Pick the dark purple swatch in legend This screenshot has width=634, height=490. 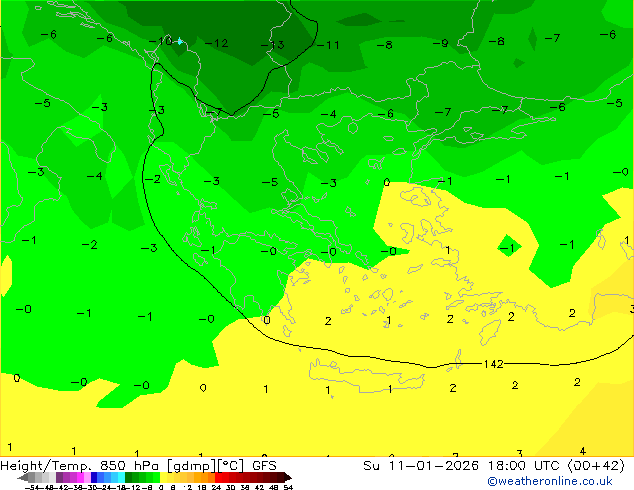[59, 478]
